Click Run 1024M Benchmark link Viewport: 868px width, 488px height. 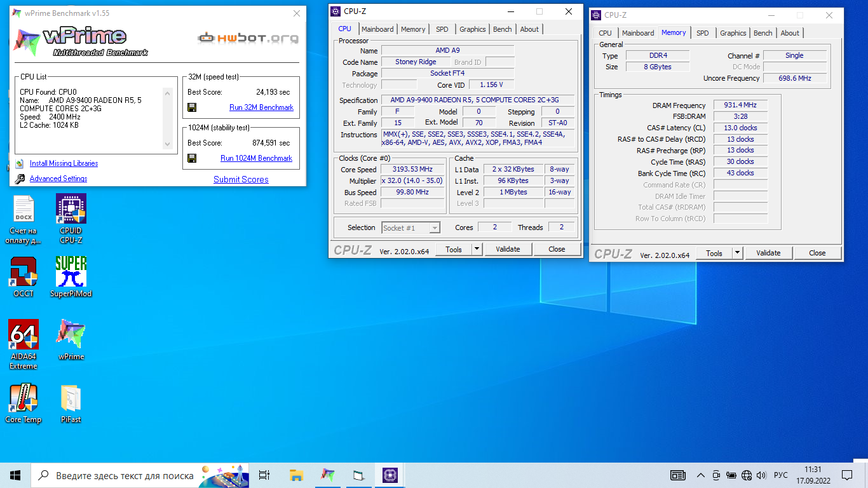click(x=257, y=158)
